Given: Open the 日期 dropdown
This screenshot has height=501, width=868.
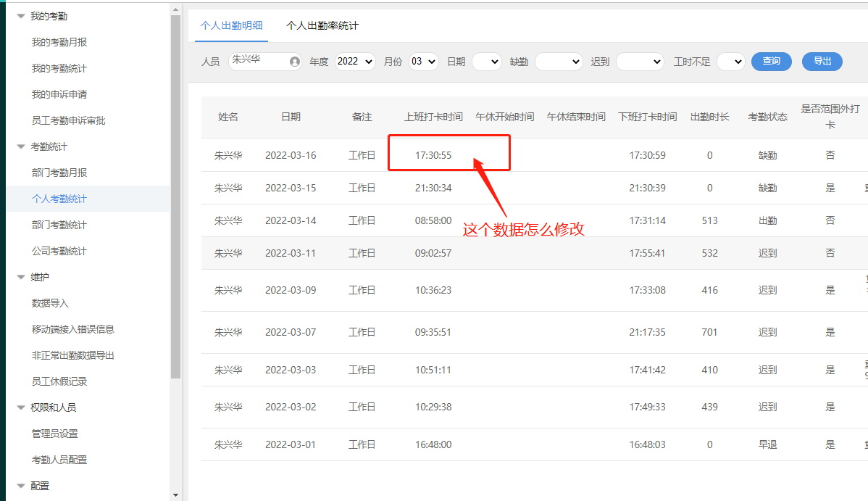Looking at the screenshot, I should pos(487,62).
